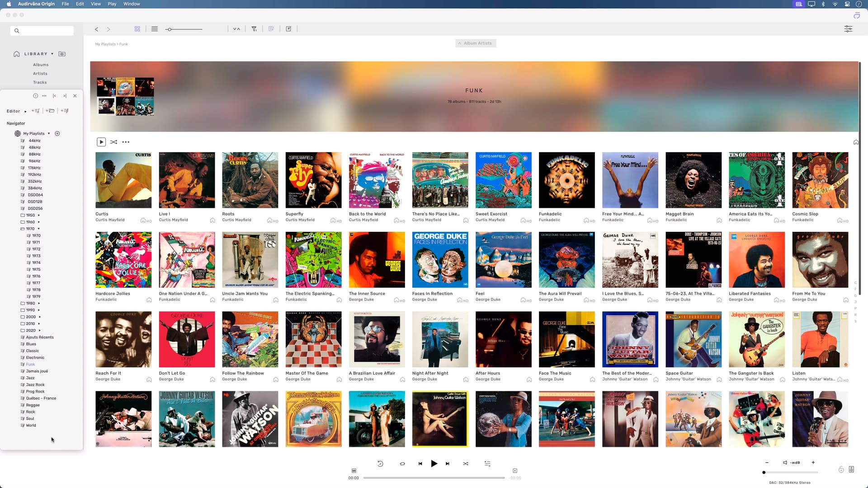Show playlist info icon
This screenshot has width=868, height=488.
click(x=35, y=96)
